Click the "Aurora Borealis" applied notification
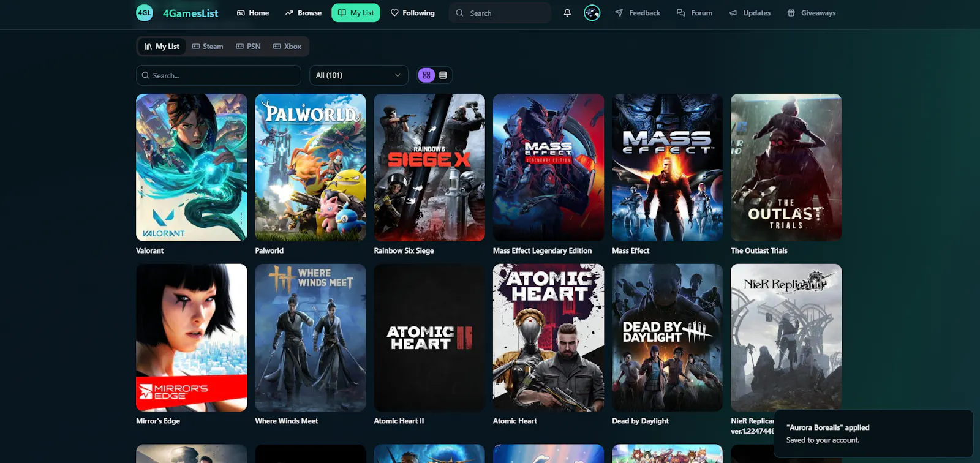The image size is (980, 463). 873,434
